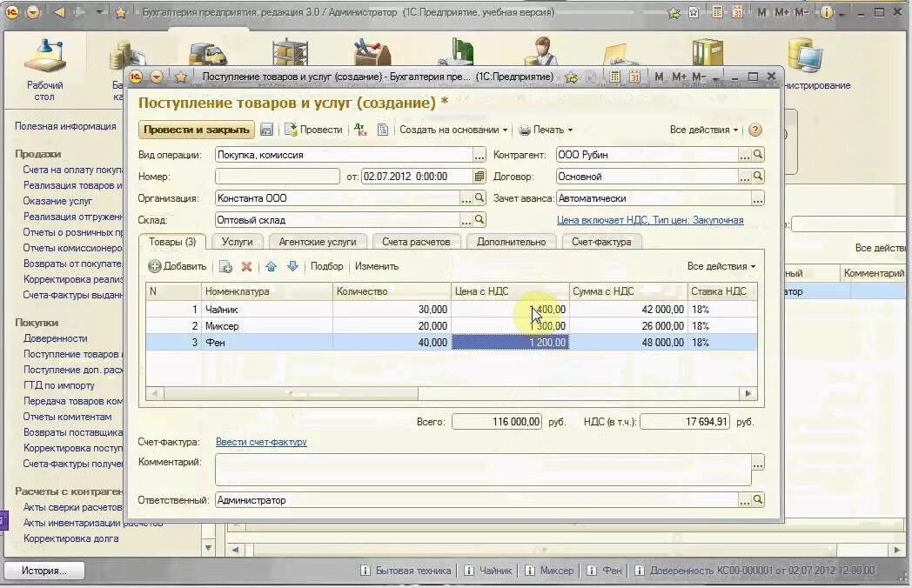The height and width of the screenshot is (588, 912).
Task: Switch to the Услуги tab
Action: pos(238,242)
